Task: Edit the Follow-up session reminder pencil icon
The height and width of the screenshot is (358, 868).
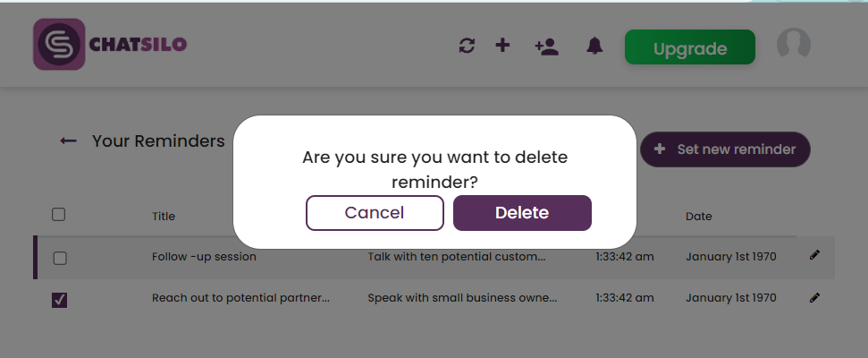Action: click(814, 256)
